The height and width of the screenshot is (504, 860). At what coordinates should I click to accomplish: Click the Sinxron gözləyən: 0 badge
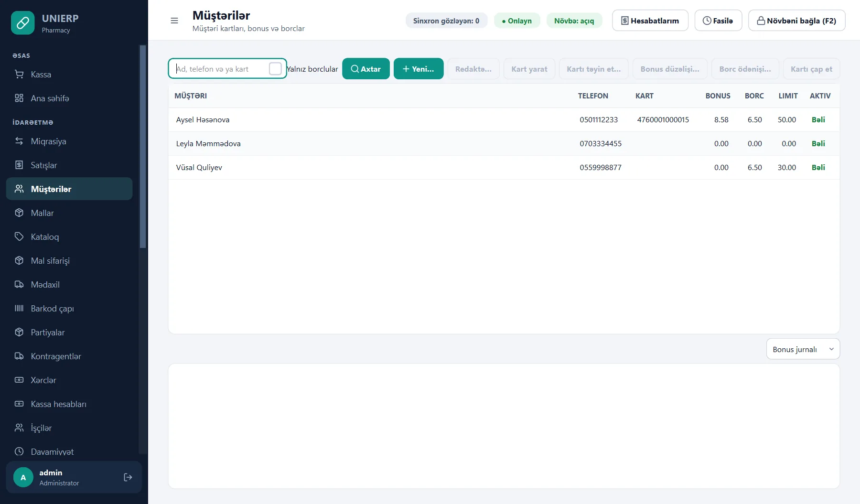click(446, 21)
